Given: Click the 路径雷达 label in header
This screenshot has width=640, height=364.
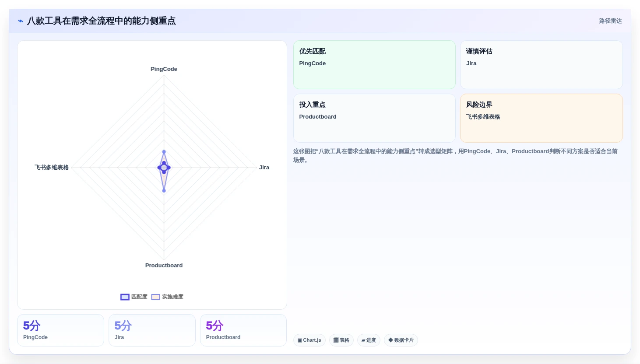Looking at the screenshot, I should [610, 21].
